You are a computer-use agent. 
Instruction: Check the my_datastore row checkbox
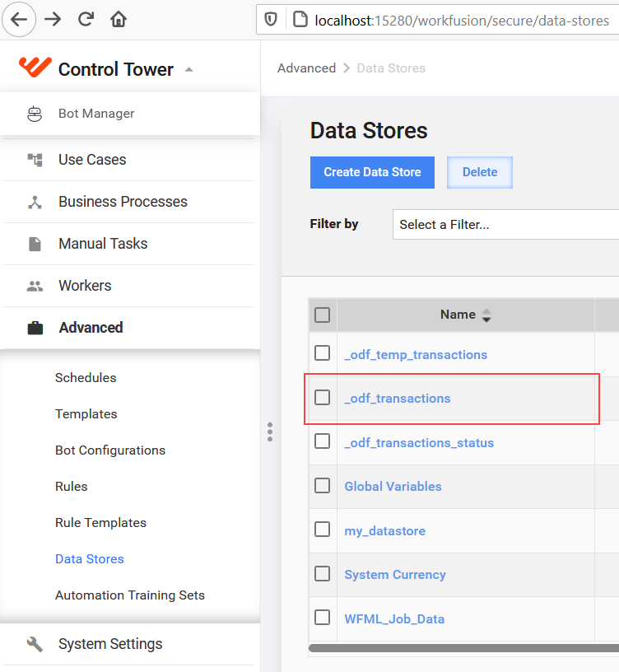322,530
